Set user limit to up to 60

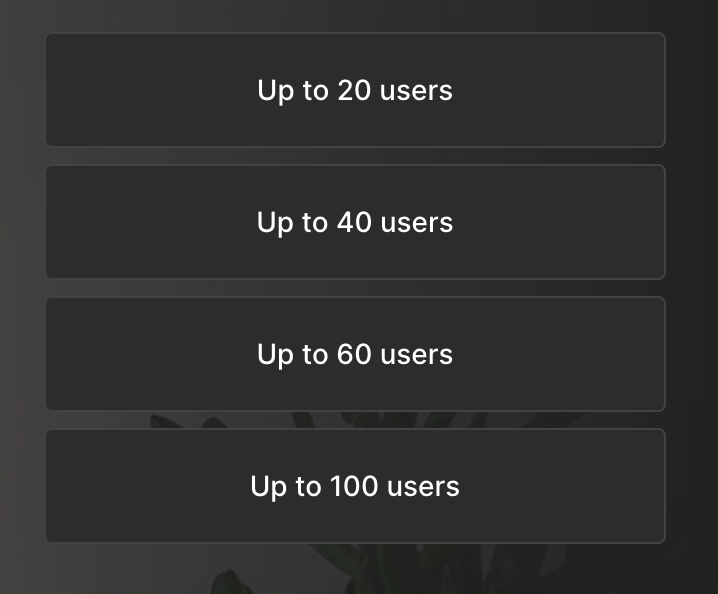pyautogui.click(x=355, y=354)
